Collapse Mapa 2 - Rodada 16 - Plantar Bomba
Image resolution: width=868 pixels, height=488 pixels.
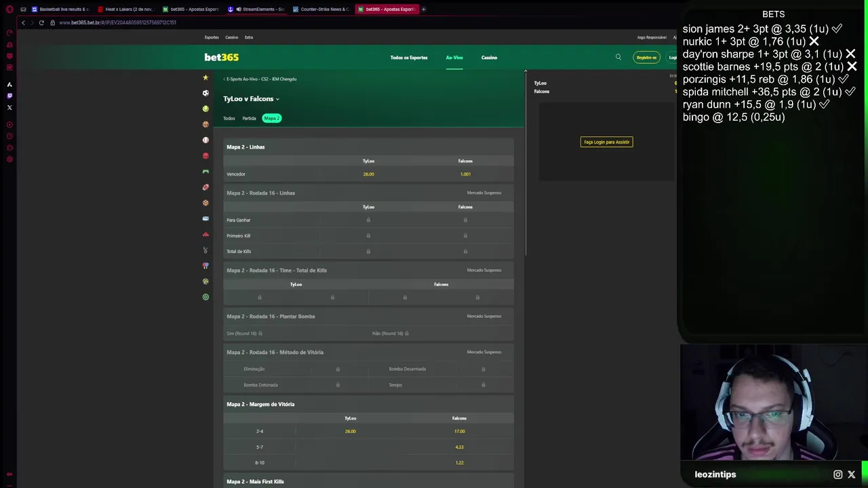368,317
